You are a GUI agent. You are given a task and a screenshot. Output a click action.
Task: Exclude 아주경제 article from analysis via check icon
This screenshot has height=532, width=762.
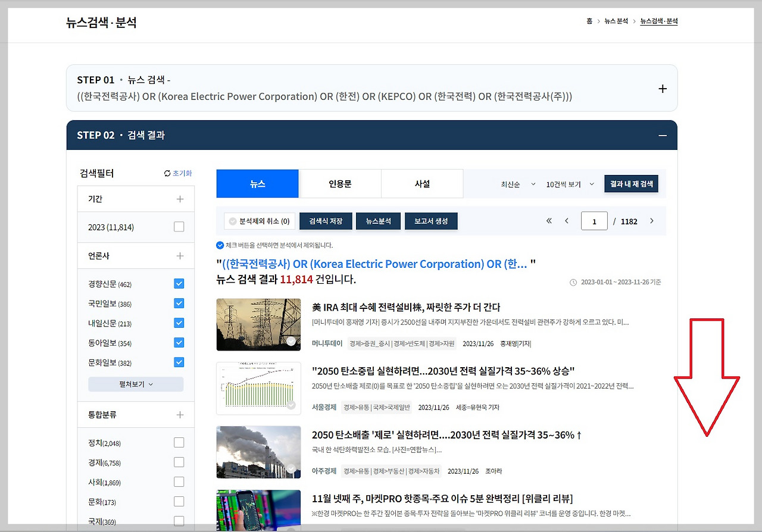pyautogui.click(x=291, y=469)
